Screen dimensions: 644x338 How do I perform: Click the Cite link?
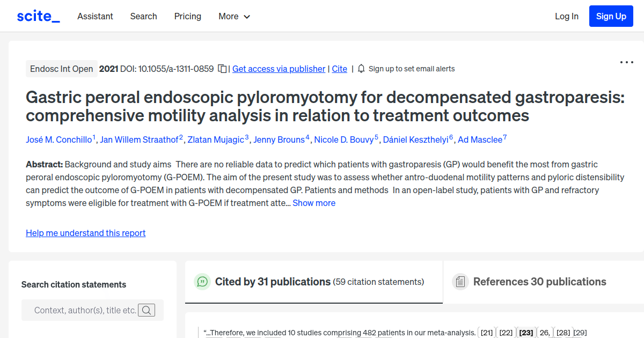pyautogui.click(x=339, y=69)
